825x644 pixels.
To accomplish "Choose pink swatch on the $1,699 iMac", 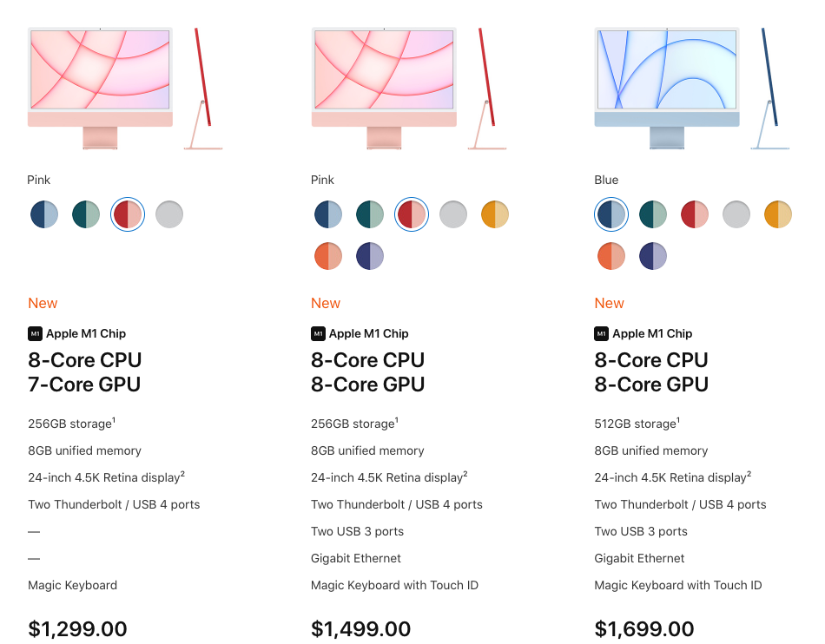I will (x=695, y=214).
